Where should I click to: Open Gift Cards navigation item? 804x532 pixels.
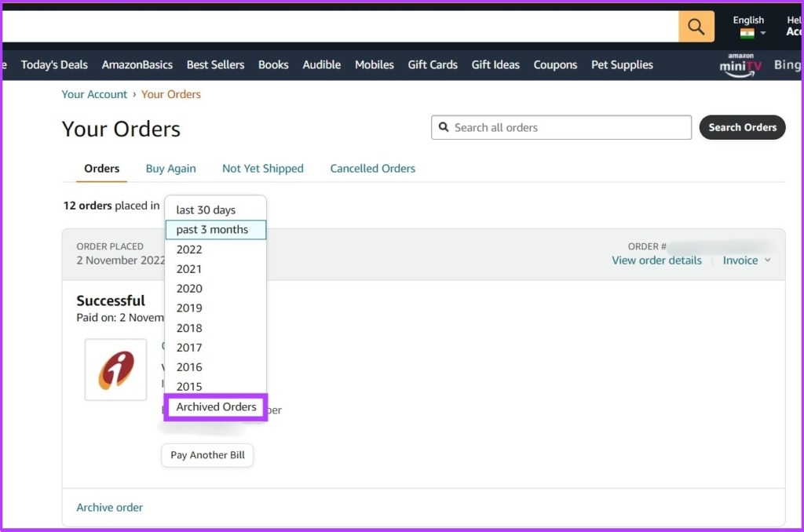tap(433, 65)
